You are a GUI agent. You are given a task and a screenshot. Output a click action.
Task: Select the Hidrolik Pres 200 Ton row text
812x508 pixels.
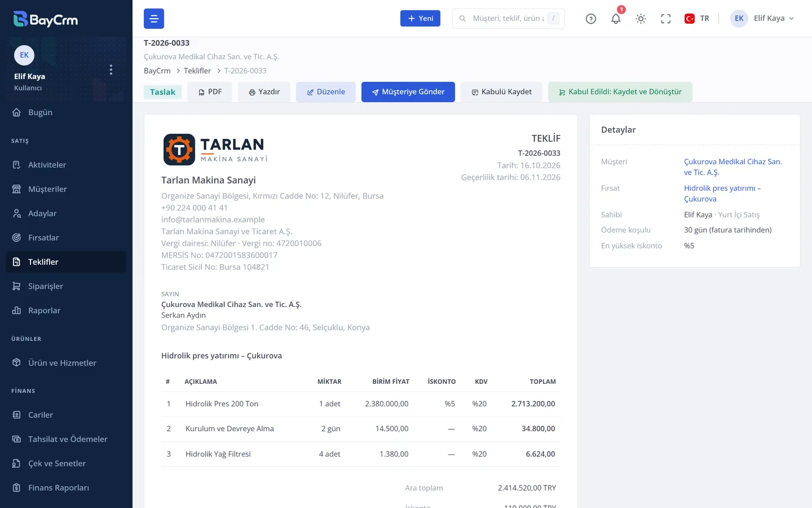[222, 404]
